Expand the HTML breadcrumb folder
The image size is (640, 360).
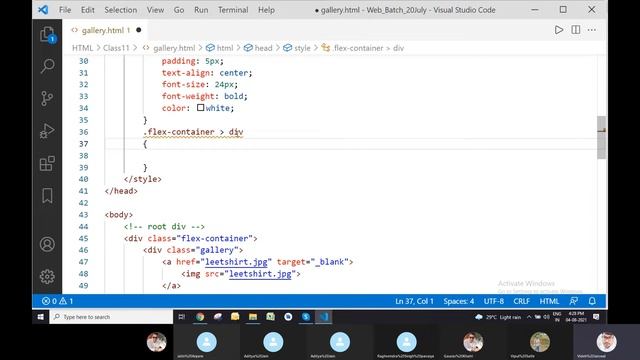[82, 48]
